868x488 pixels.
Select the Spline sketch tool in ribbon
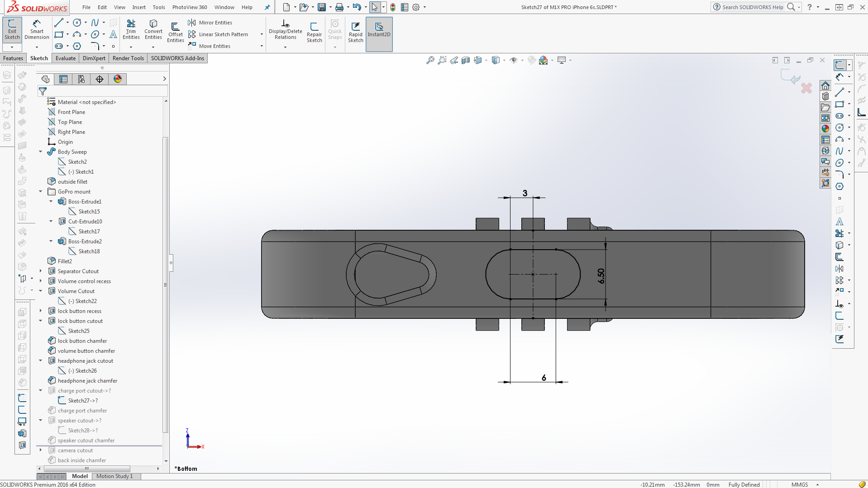click(x=95, y=23)
